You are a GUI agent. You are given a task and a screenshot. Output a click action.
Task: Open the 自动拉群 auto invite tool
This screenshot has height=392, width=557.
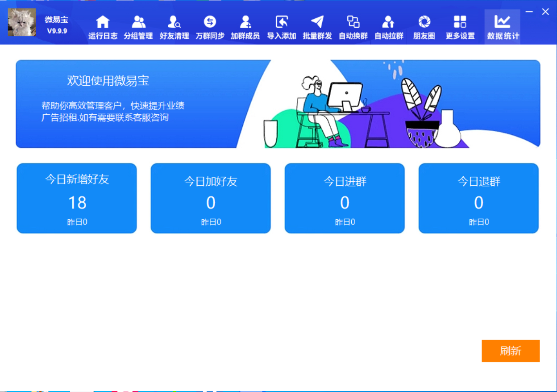388,27
